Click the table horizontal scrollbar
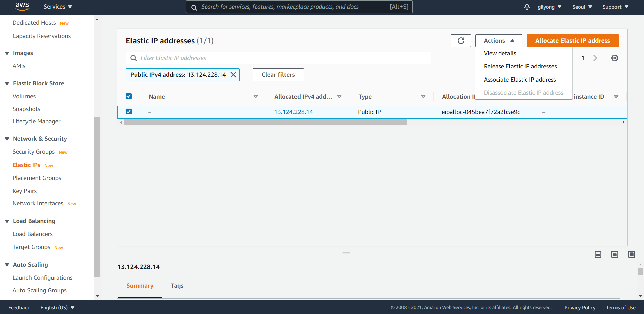 [x=265, y=122]
